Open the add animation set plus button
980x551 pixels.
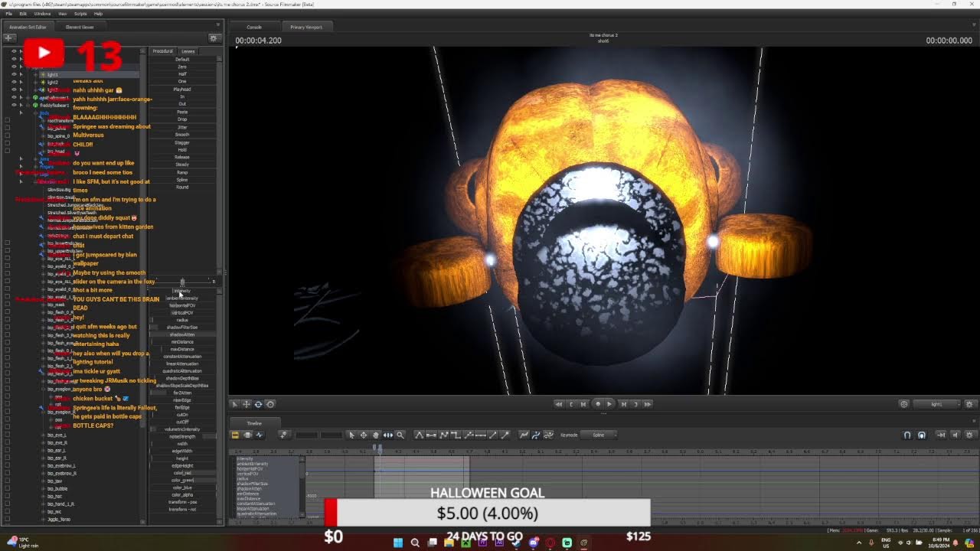tap(10, 37)
